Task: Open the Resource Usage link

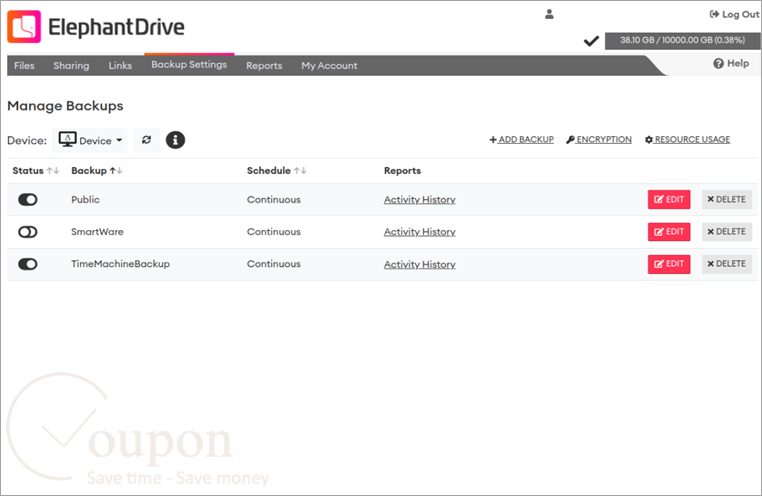Action: (687, 139)
